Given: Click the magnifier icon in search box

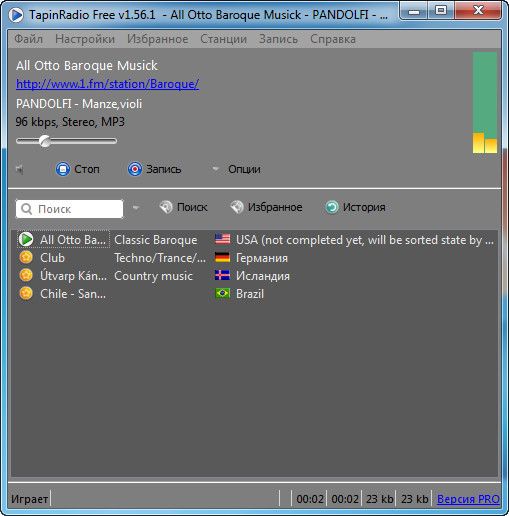Looking at the screenshot, I should pos(26,209).
